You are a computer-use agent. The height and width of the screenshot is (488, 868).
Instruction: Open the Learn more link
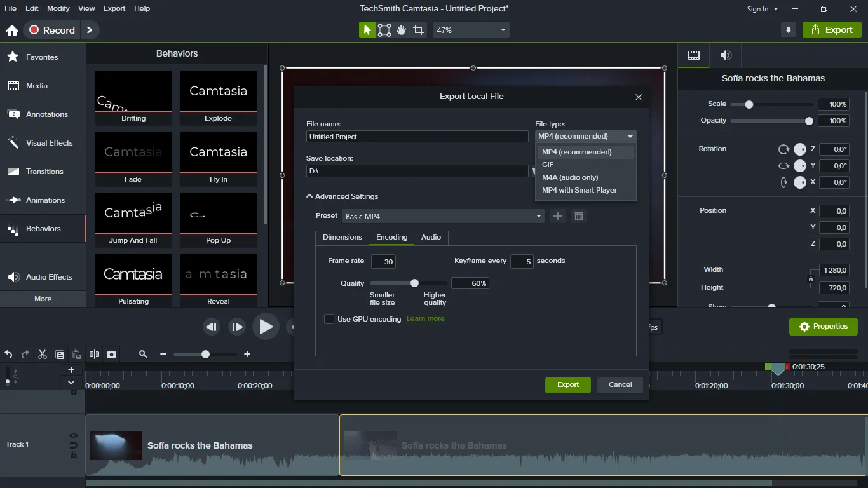click(425, 319)
